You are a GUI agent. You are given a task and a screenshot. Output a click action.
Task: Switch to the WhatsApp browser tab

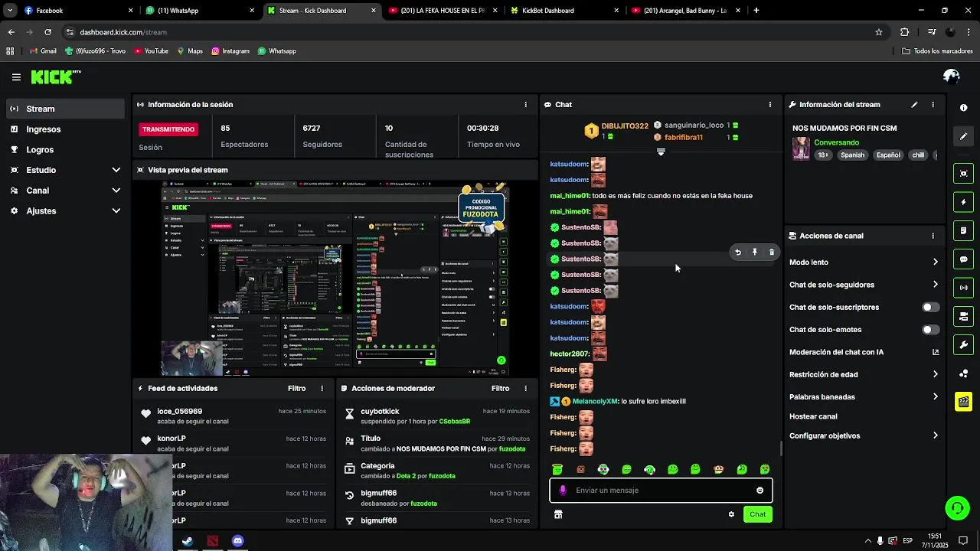point(201,11)
